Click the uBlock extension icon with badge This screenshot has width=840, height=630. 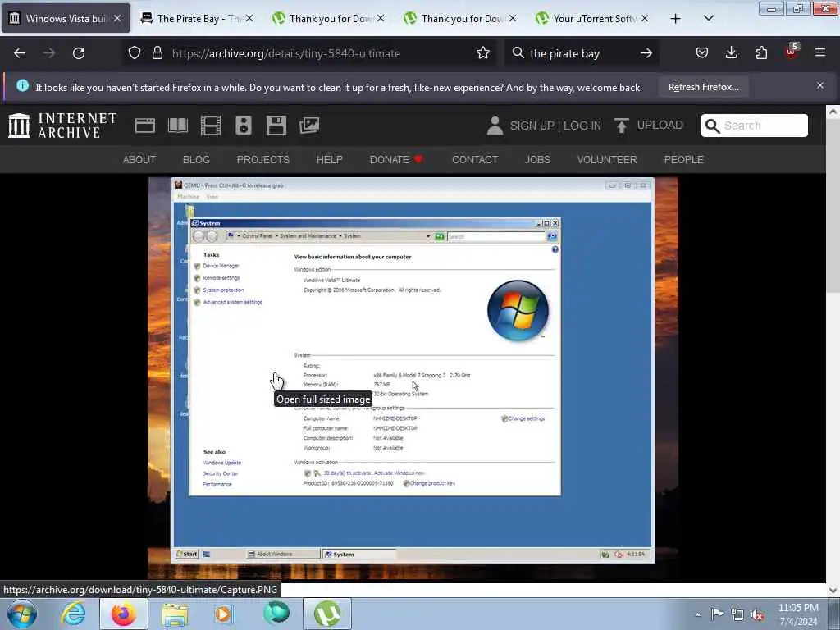tap(792, 52)
